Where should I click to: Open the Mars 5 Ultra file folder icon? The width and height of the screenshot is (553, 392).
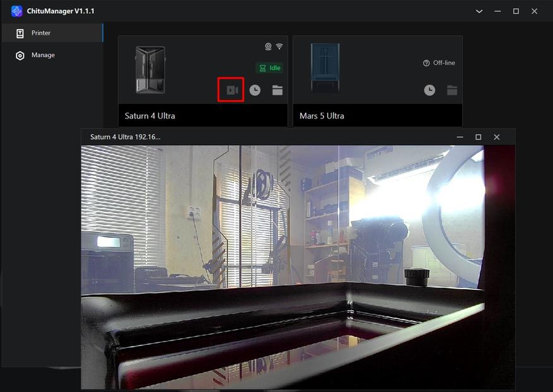(452, 90)
